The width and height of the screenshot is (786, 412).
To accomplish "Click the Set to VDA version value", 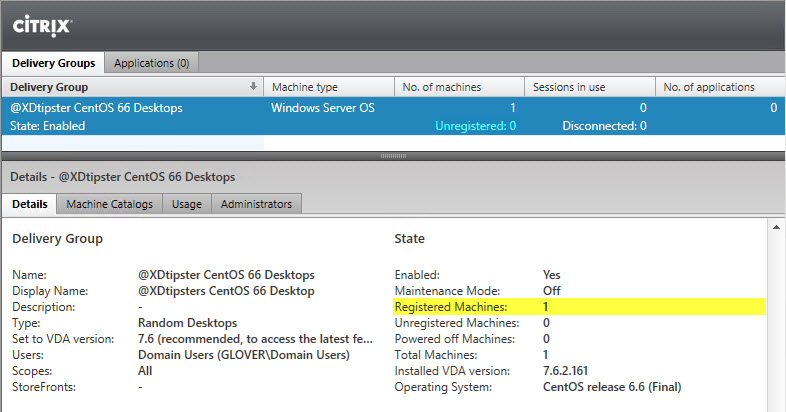I will tap(255, 339).
